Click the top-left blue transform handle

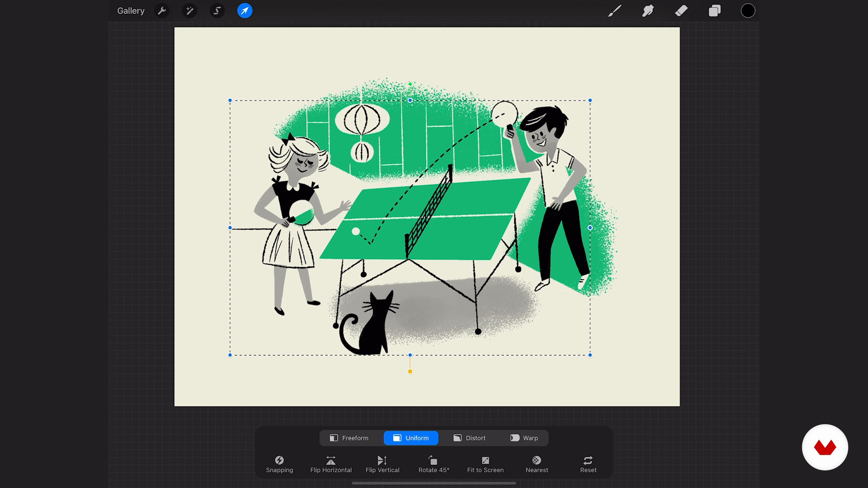pos(230,100)
